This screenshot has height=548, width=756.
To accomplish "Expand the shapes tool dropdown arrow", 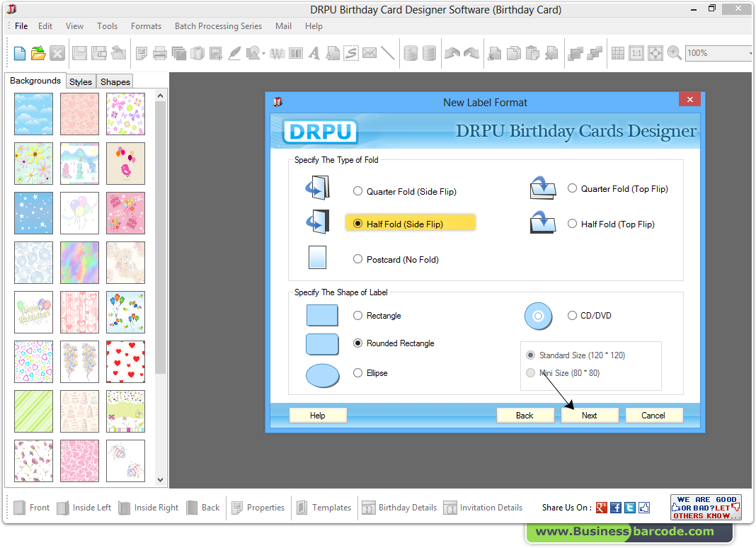I will point(264,53).
